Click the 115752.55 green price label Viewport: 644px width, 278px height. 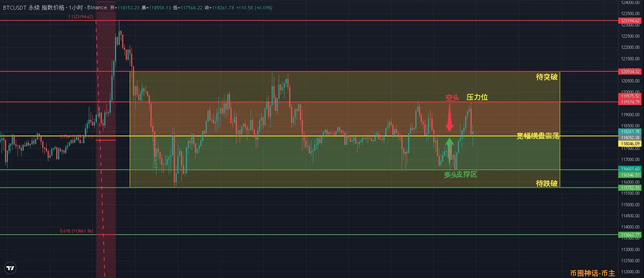coord(630,188)
